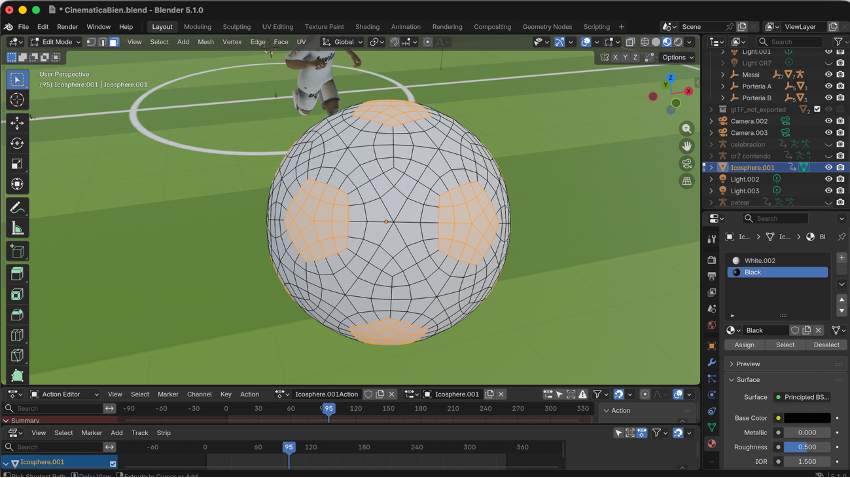The height and width of the screenshot is (478, 850).
Task: Hide Camera.002 with its eye icon
Action: tap(828, 121)
